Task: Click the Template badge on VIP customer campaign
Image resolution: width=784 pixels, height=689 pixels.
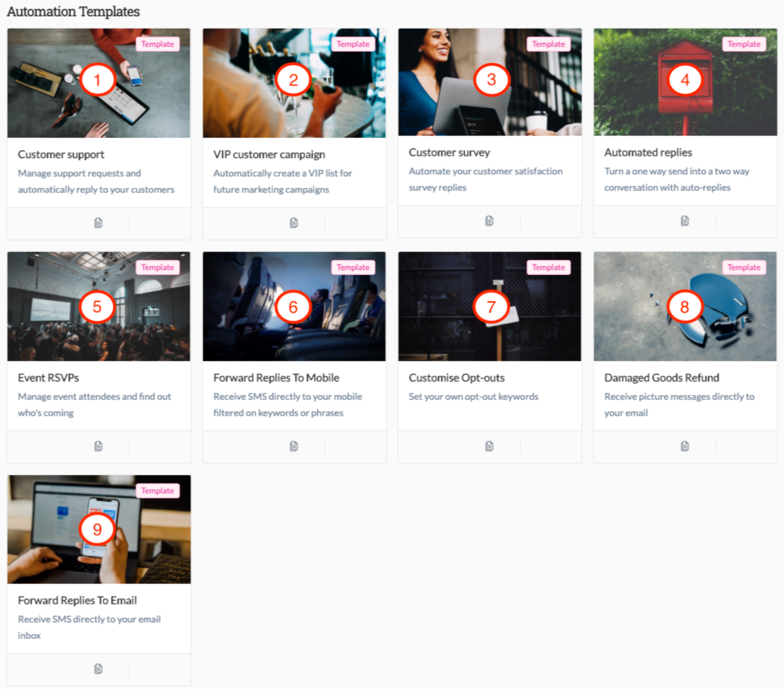Action: click(x=353, y=44)
